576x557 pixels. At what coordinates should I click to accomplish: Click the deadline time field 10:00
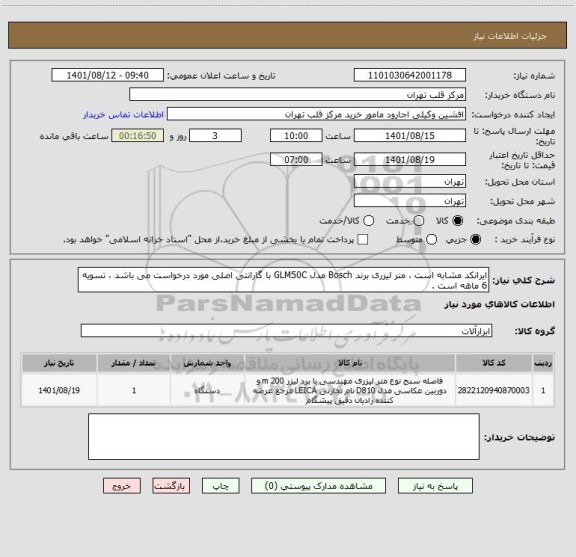[296, 136]
